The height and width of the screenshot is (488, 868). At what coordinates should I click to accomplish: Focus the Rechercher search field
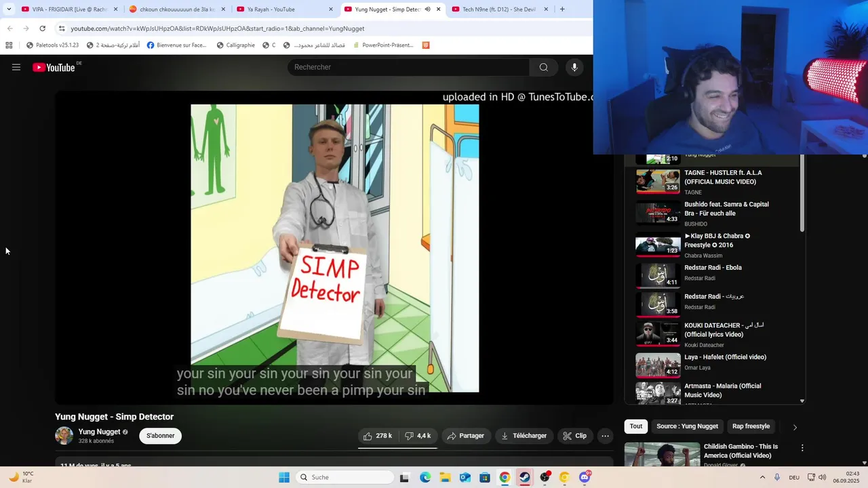pos(409,67)
